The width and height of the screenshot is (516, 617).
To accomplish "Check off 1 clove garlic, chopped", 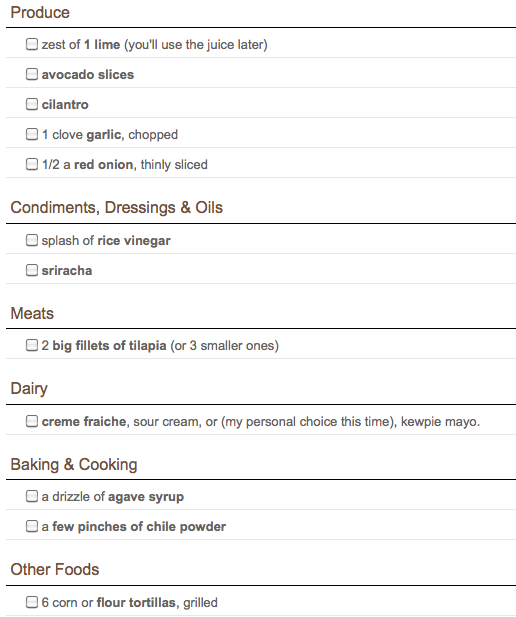I will tap(32, 134).
